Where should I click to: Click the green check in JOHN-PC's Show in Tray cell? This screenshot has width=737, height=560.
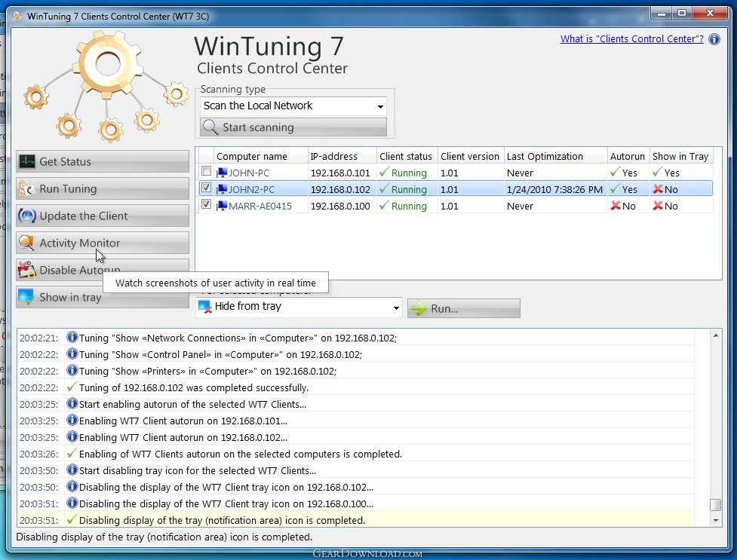(657, 173)
